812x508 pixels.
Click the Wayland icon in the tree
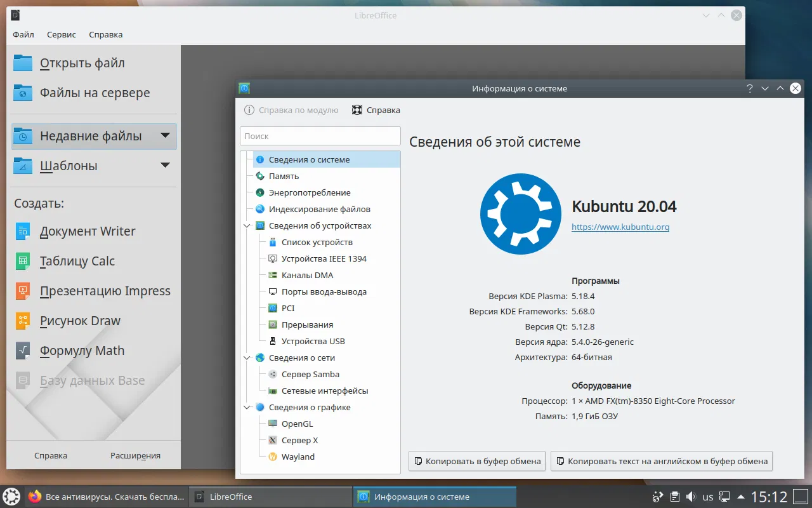point(273,457)
